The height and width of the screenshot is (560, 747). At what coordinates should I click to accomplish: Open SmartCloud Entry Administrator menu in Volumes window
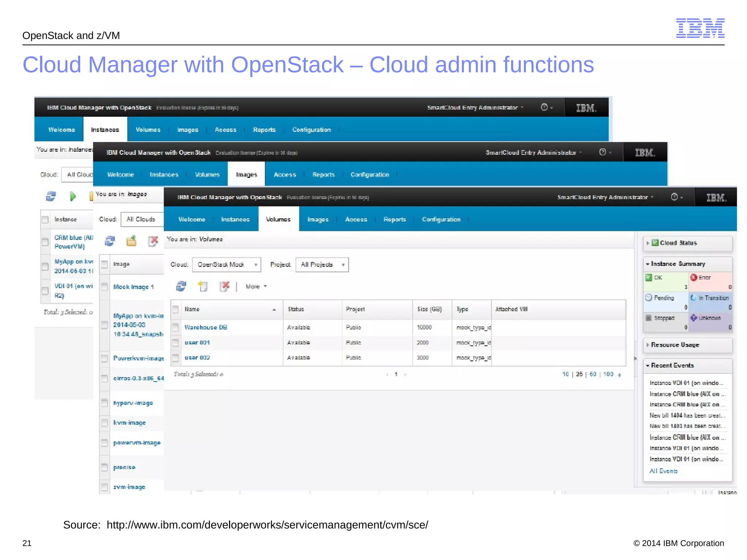click(x=605, y=197)
